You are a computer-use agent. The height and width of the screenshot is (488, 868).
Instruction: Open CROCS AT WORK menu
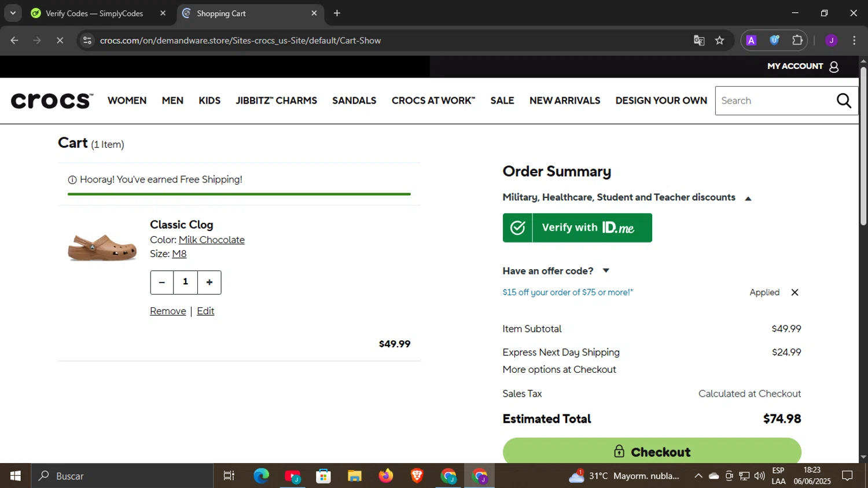[x=433, y=101]
